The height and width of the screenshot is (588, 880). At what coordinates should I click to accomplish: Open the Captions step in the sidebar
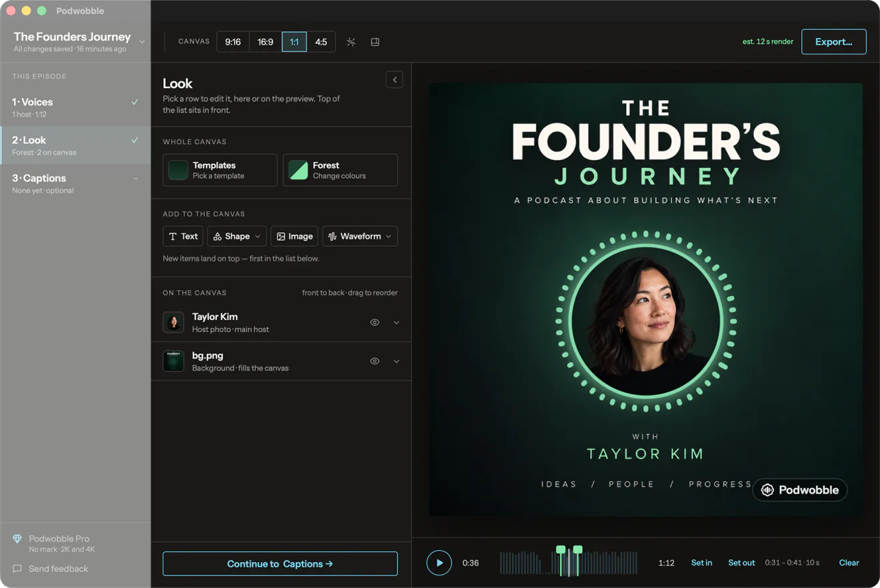(x=75, y=183)
